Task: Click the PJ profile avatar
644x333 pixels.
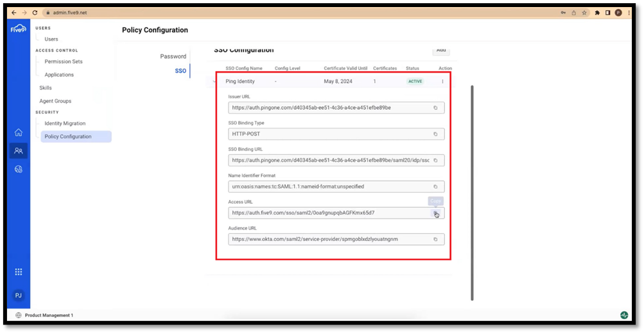Action: pyautogui.click(x=19, y=296)
